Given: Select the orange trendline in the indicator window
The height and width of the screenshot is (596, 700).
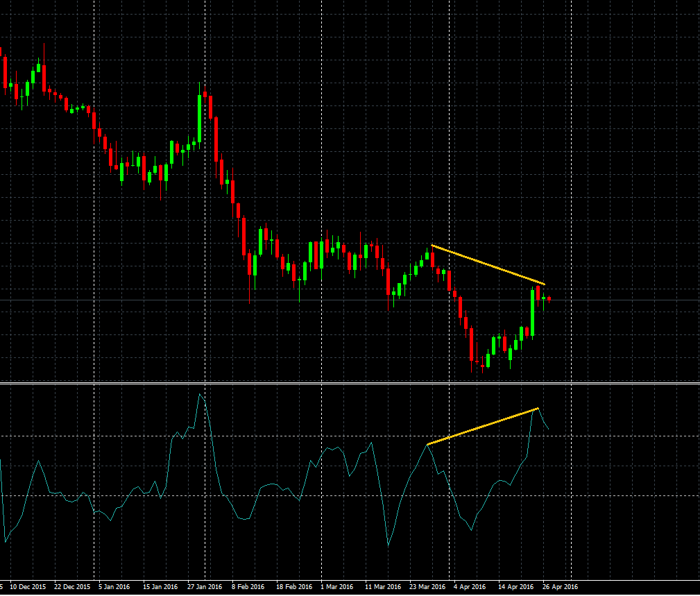Looking at the screenshot, I should tap(483, 426).
